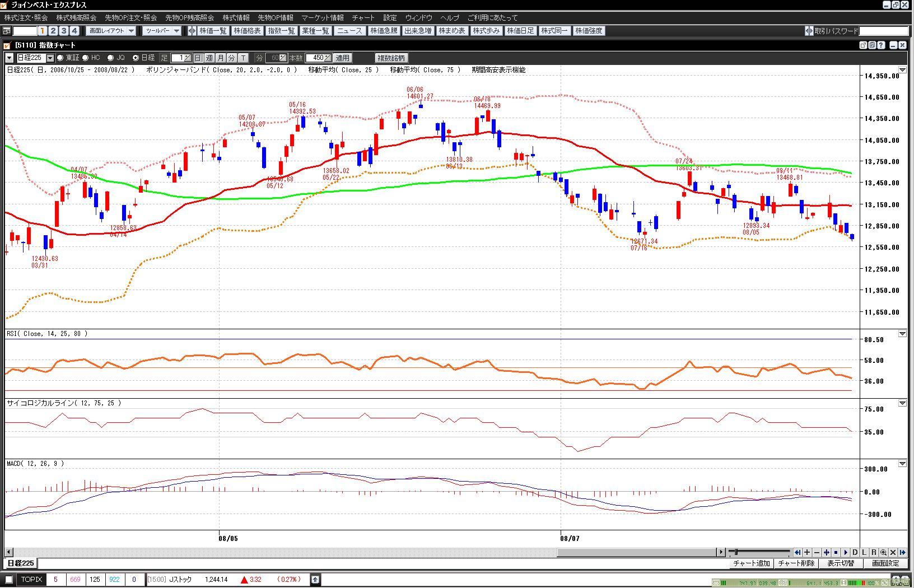Click the 複数銘柄 button
The height and width of the screenshot is (588, 914).
click(391, 58)
